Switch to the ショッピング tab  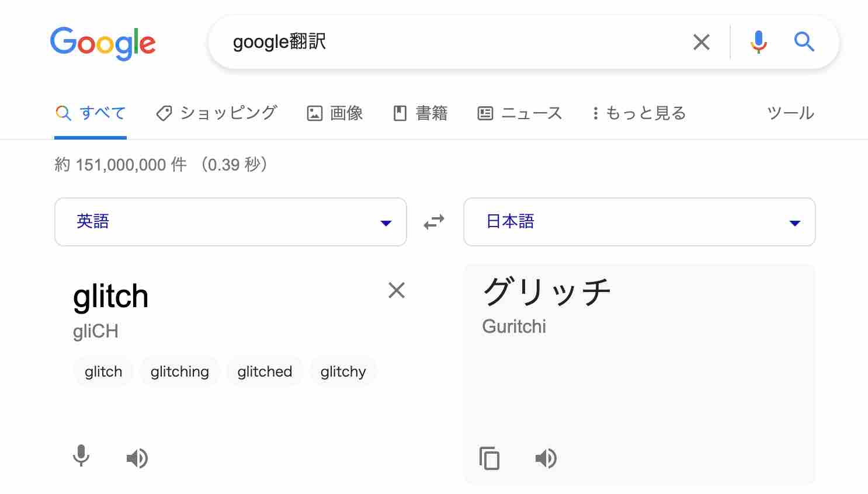click(x=217, y=113)
